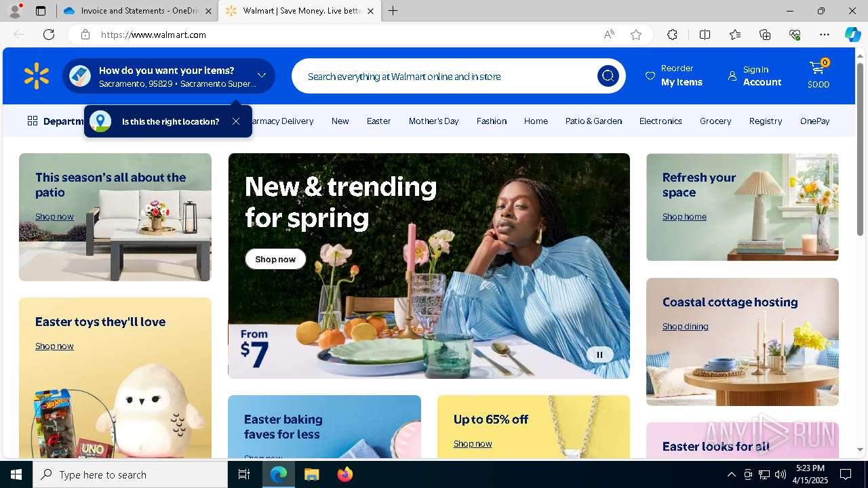Click 'Shop now' under Up to 65% off
The image size is (868, 488).
(473, 444)
